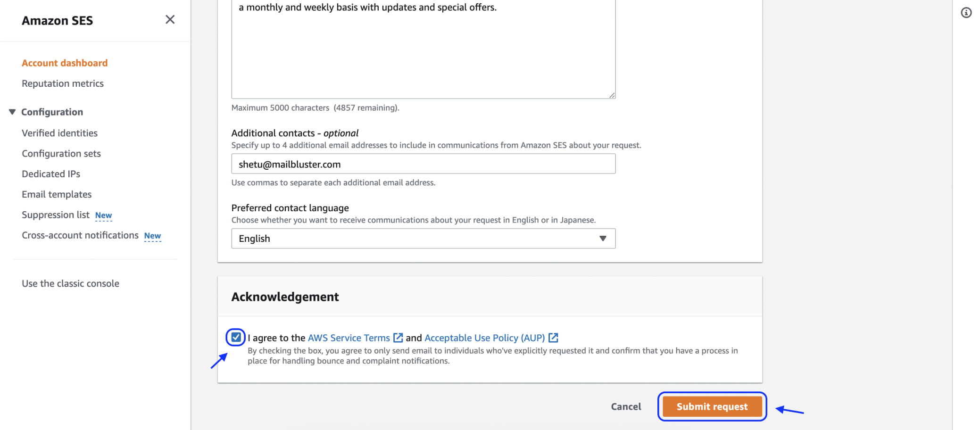The width and height of the screenshot is (980, 430).
Task: Cancel the request form
Action: [x=626, y=406]
